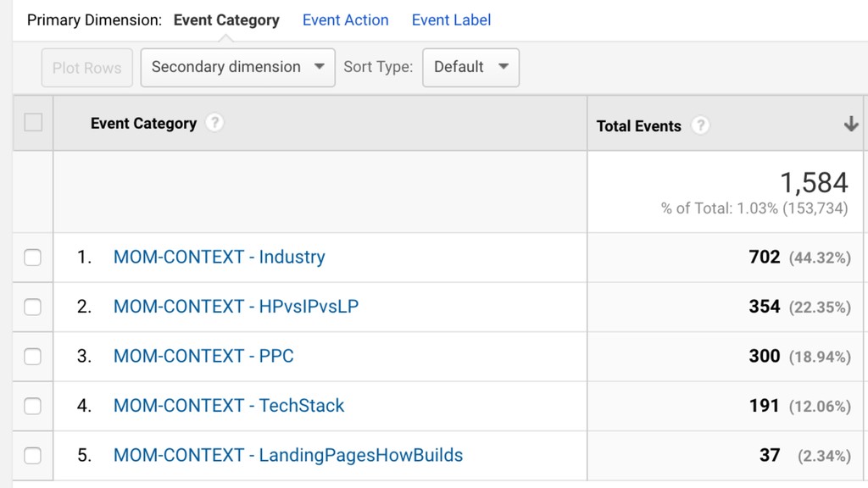868x488 pixels.
Task: Select the 300 events count
Action: (765, 356)
